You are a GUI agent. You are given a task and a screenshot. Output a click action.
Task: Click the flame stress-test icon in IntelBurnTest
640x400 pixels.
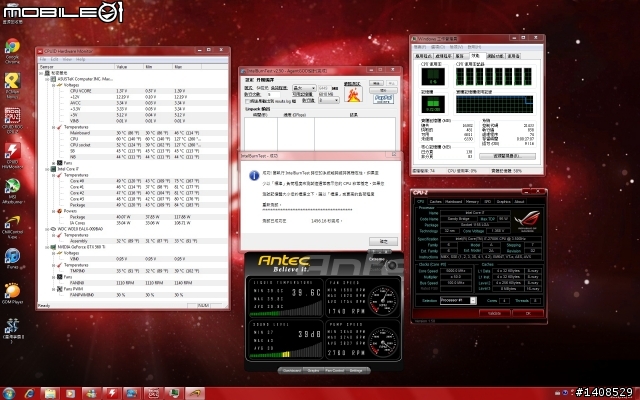pos(353,94)
